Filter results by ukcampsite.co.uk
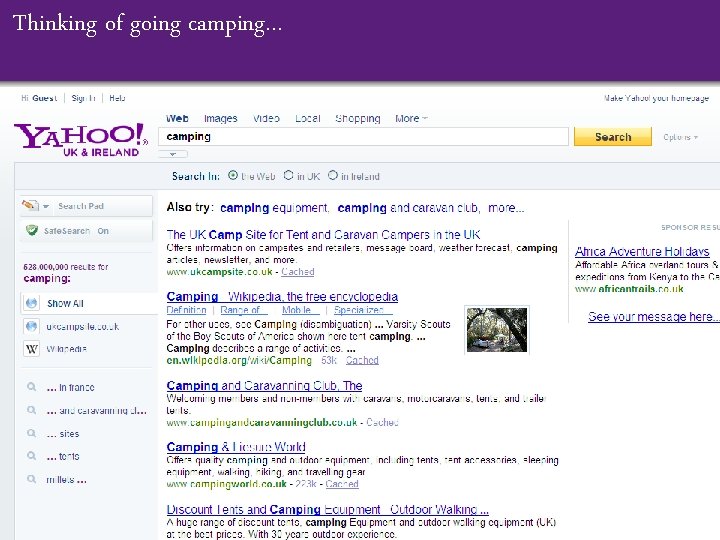720x540 pixels. (x=83, y=326)
